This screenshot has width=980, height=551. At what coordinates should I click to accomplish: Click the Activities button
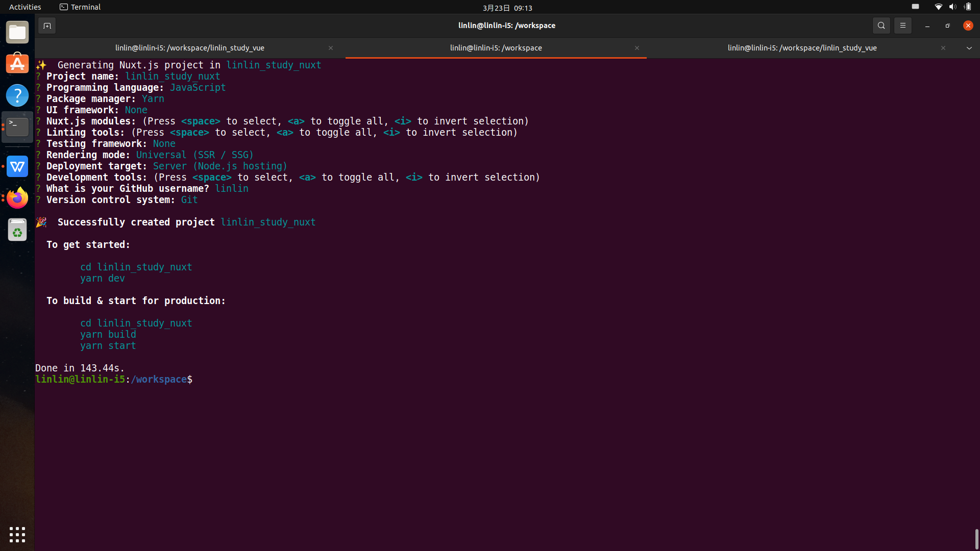click(25, 7)
